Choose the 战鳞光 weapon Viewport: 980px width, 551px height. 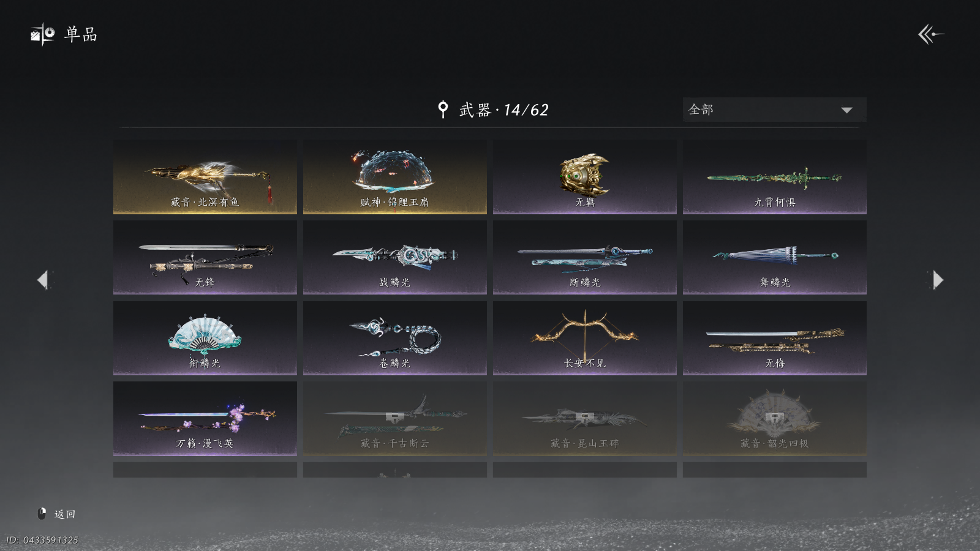point(395,257)
